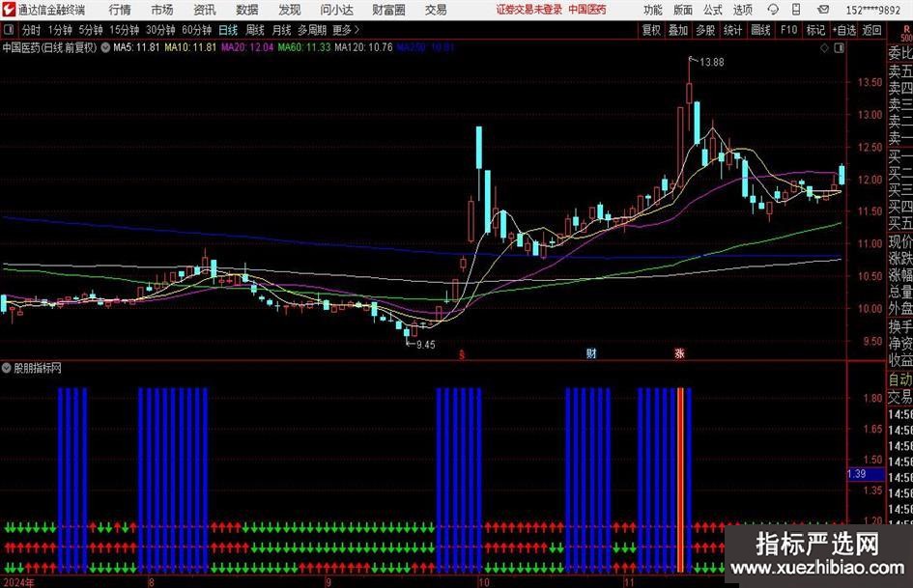The image size is (913, 588).
Task: Switch to 30分钟 period tab
Action: point(160,30)
